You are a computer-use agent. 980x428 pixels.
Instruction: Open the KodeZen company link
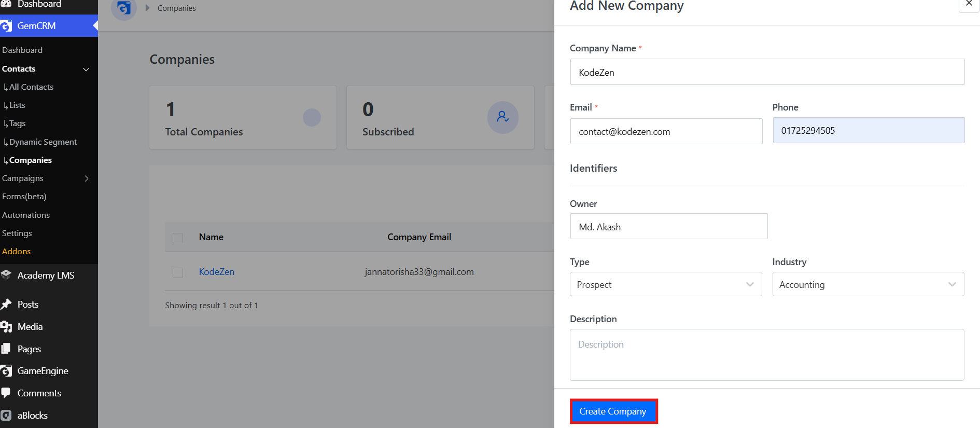217,272
